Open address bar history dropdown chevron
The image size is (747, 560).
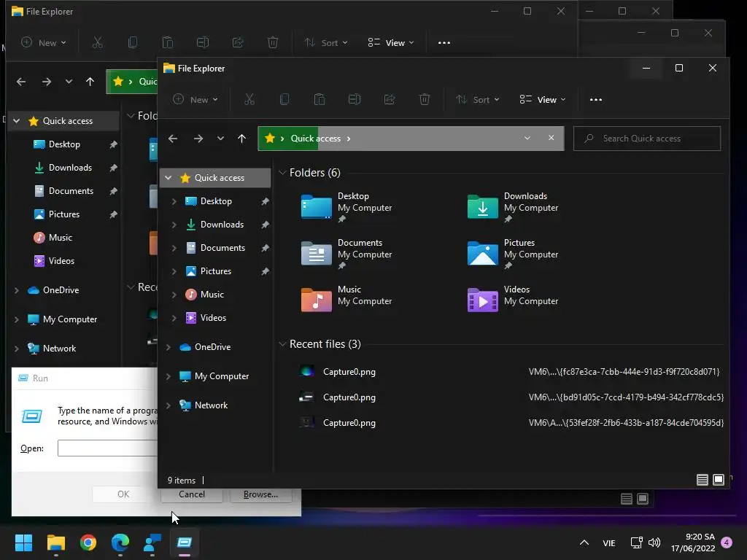pos(527,138)
